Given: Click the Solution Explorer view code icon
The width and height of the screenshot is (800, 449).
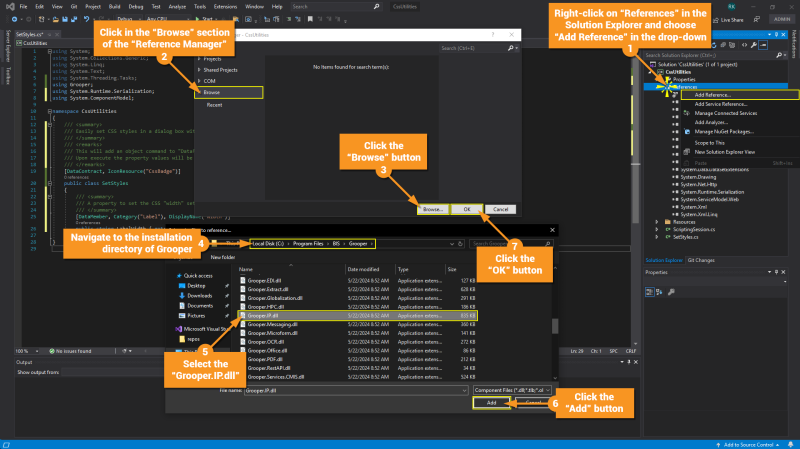Looking at the screenshot, I should click(x=744, y=45).
